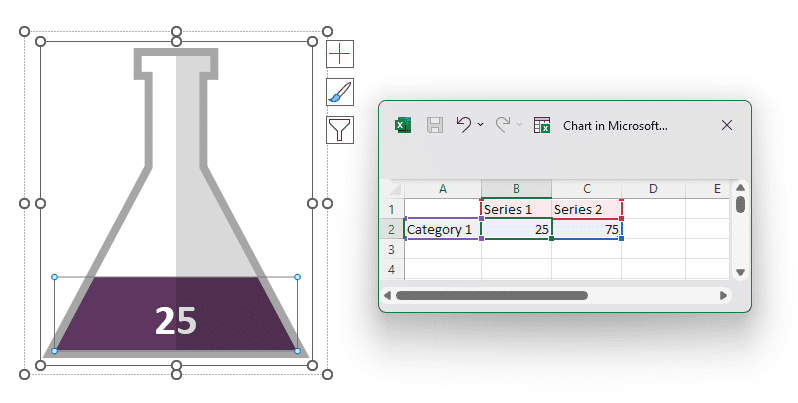Open Chart Filters funnel button
798x403 pixels.
tap(340, 130)
